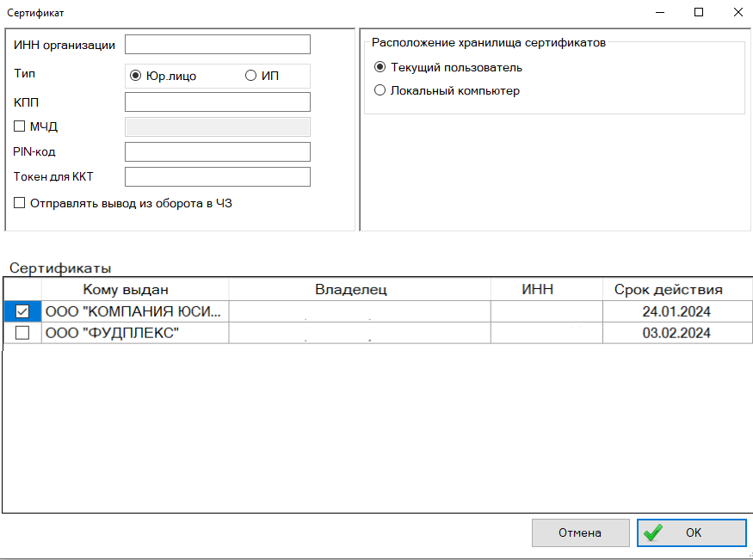Choose Текущий пользователь storage location
The image size is (753, 560).
380,67
